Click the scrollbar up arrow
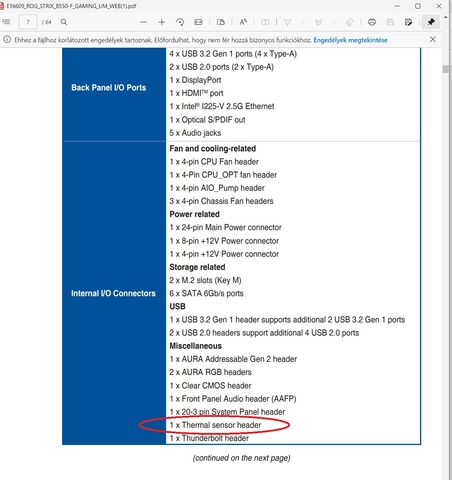The width and height of the screenshot is (452, 480). (446, 17)
